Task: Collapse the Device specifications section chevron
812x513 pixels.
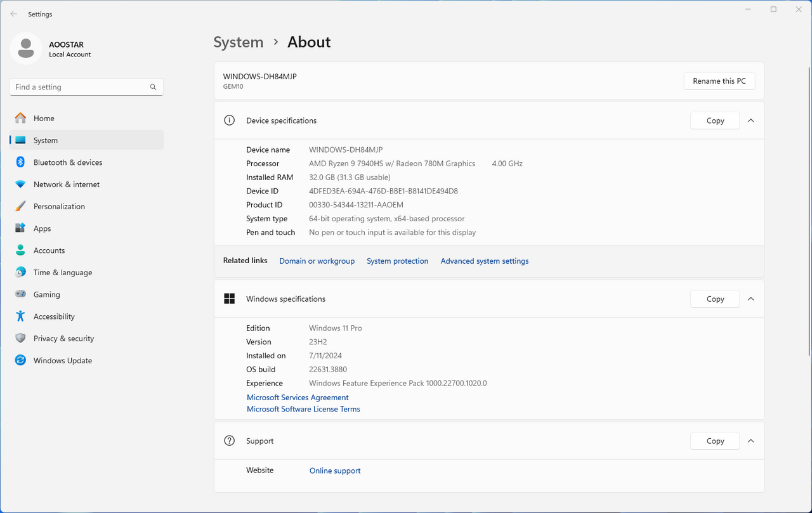Action: [x=751, y=120]
